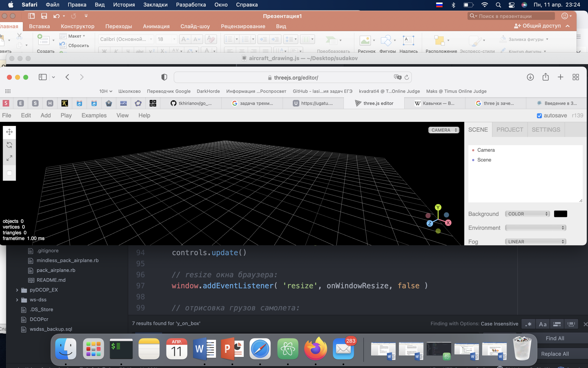The image size is (588, 368).
Task: Show Safari tab overview grid
Action: pyautogui.click(x=575, y=77)
